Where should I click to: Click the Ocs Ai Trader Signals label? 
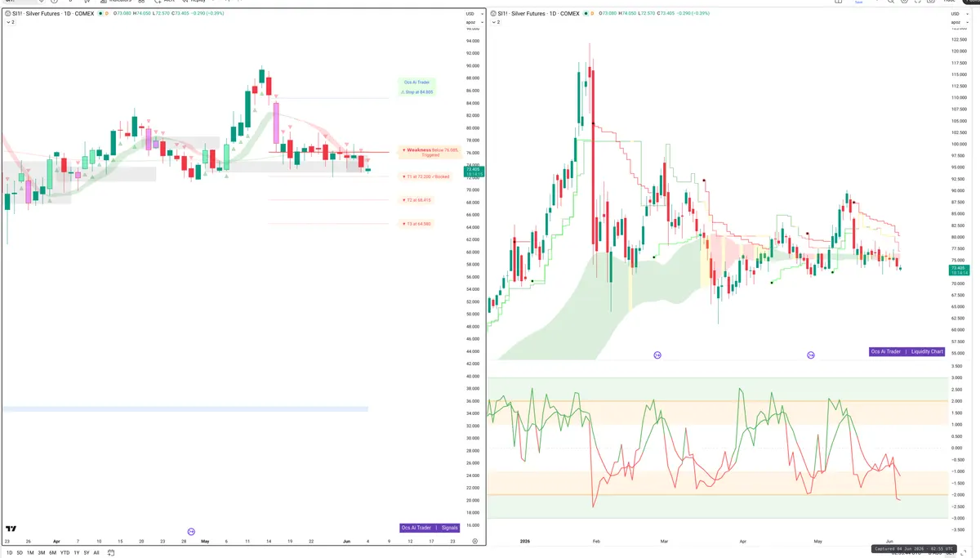(x=430, y=528)
